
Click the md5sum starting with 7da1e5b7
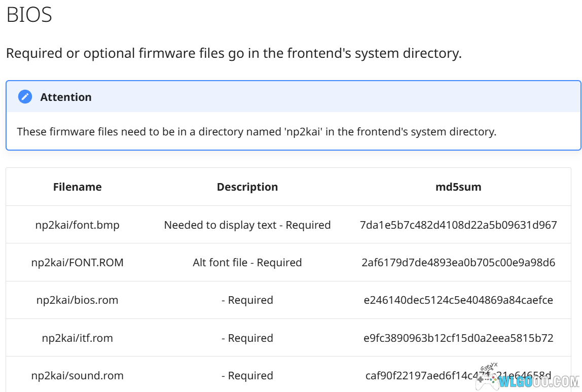coord(458,225)
